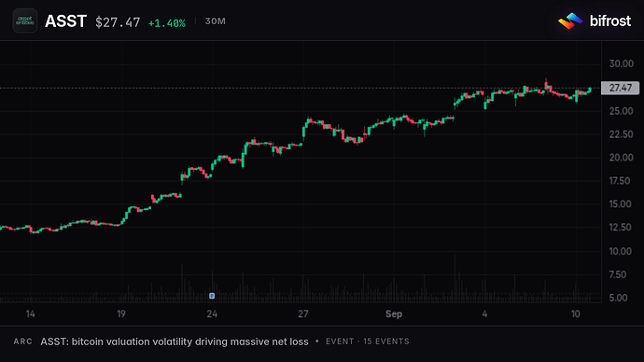
Task: Click the asset entities logo icon
Action: [x=24, y=21]
